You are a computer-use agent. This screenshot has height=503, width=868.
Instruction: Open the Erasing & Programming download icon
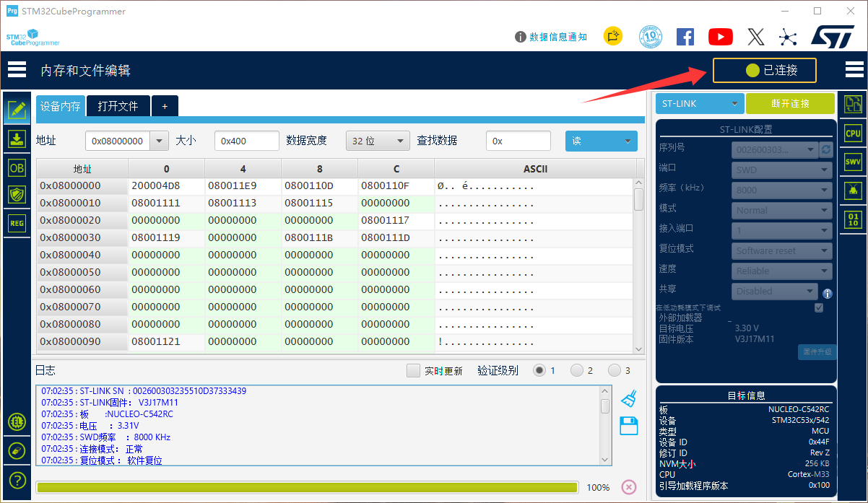[17, 139]
